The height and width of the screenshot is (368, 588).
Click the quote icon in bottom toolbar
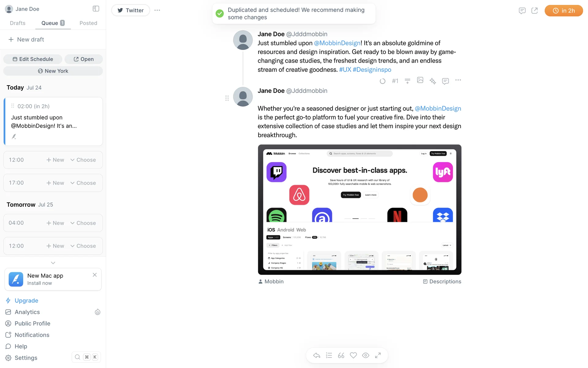[x=341, y=355]
